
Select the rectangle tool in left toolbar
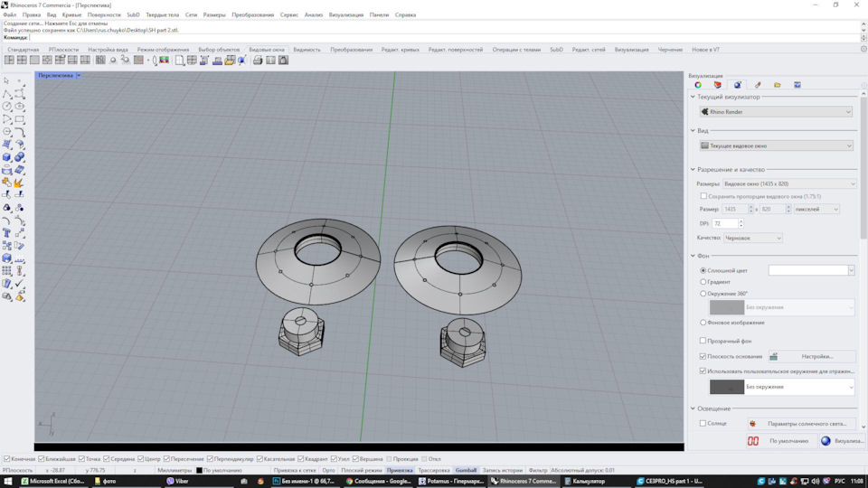19,119
